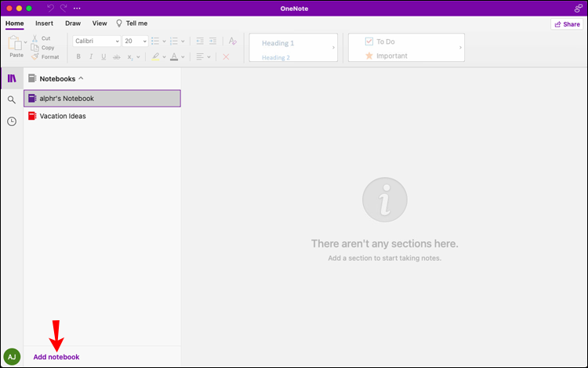The width and height of the screenshot is (588, 368).
Task: Click the text highlight color pen
Action: pos(156,56)
